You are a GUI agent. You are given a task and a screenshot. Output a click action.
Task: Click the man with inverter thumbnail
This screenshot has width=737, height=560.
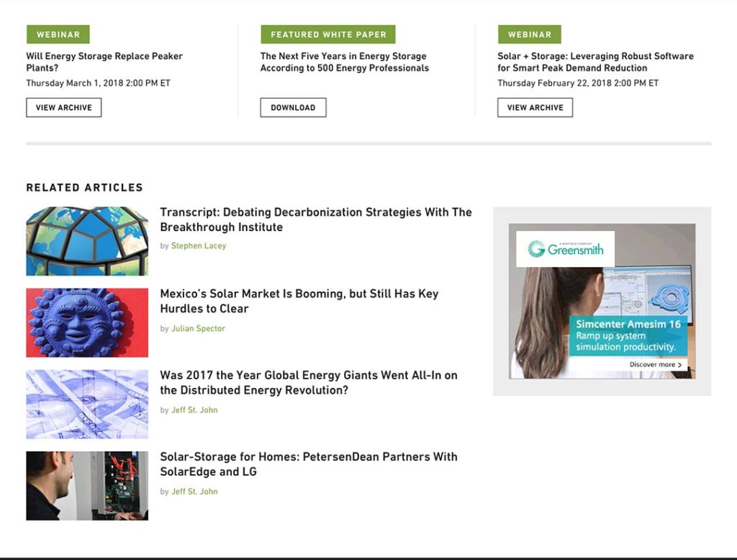tap(87, 486)
